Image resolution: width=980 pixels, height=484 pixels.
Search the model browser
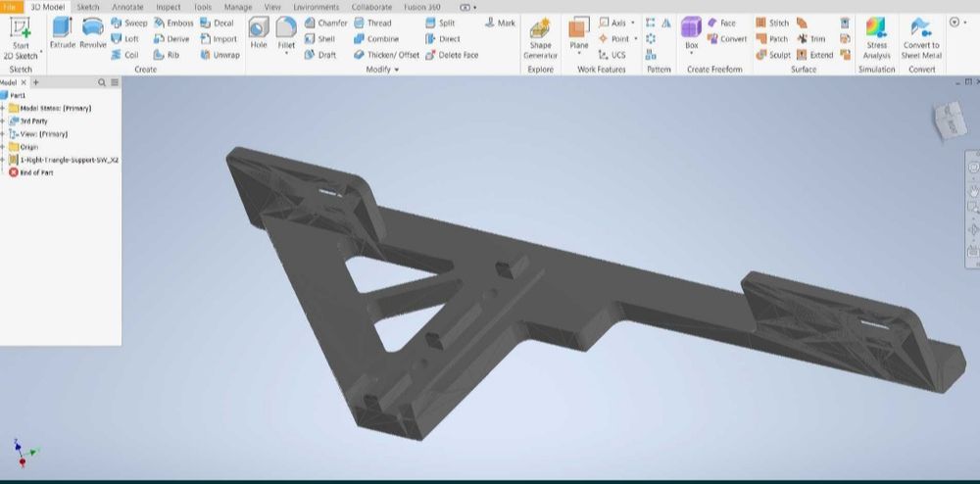[x=102, y=82]
